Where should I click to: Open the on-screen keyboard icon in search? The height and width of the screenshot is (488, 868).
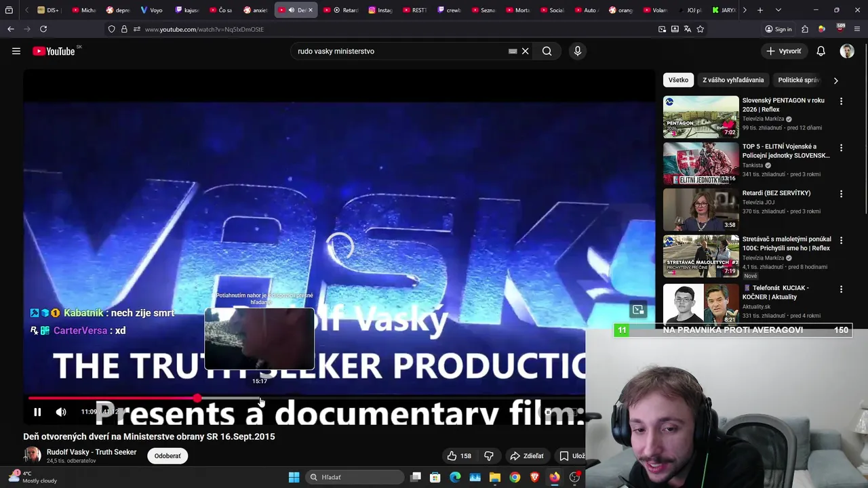coord(513,51)
